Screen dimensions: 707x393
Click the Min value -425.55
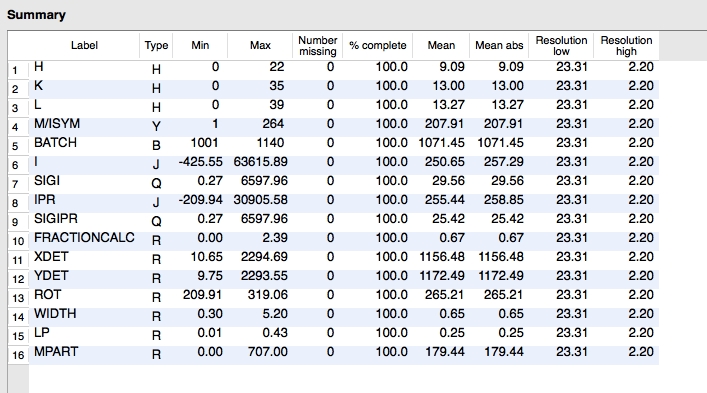point(201,162)
